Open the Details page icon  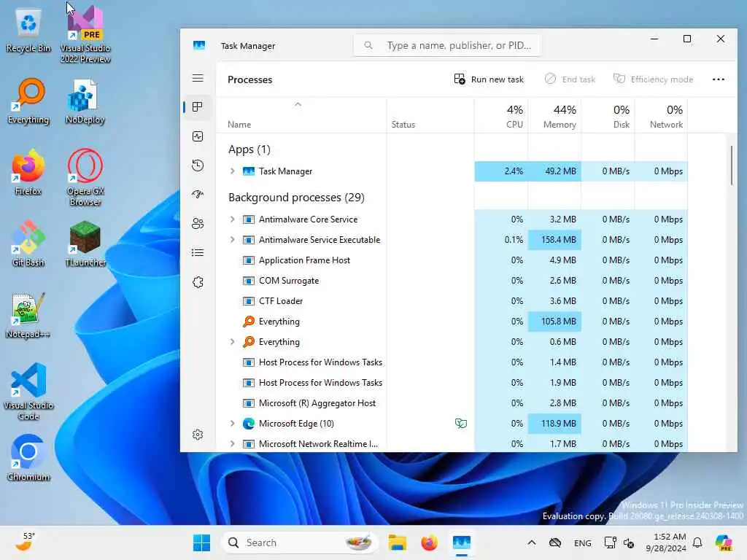tap(198, 253)
